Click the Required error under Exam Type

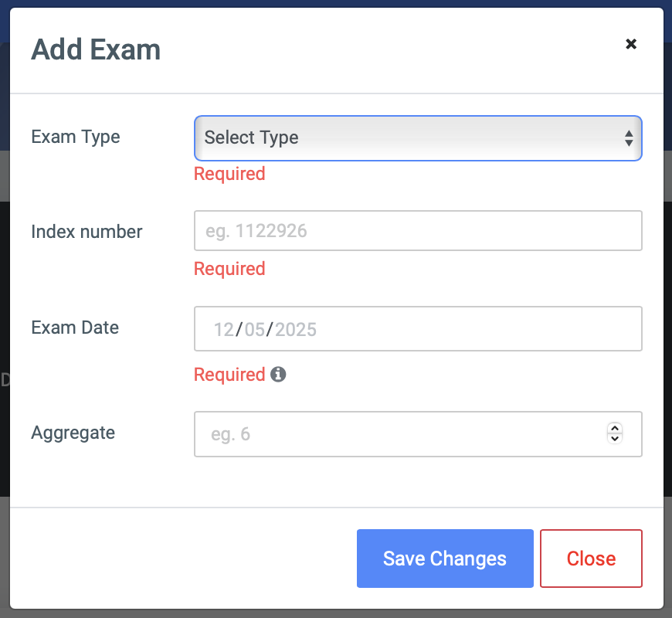tap(229, 174)
